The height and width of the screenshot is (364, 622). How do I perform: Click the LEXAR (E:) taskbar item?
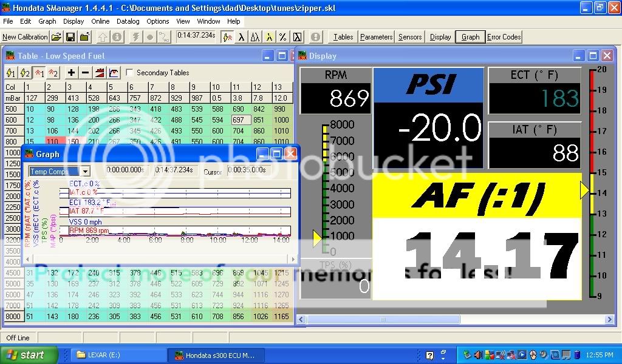tap(119, 356)
